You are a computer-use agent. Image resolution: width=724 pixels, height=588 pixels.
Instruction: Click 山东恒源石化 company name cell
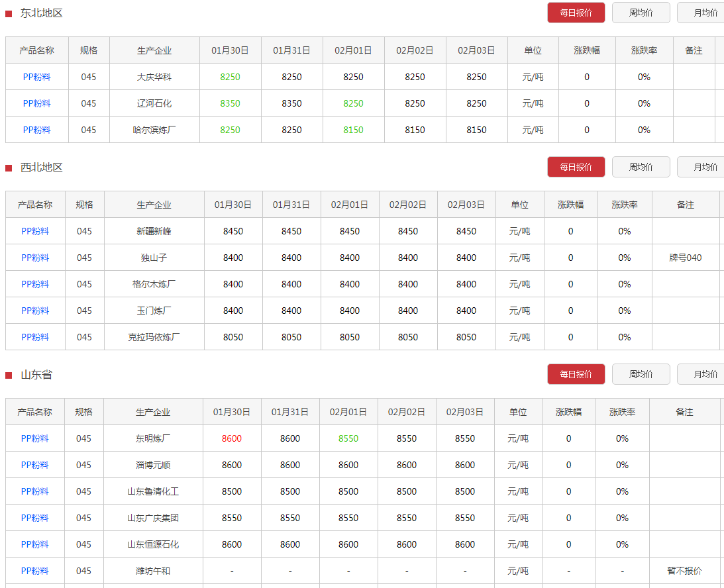(153, 544)
